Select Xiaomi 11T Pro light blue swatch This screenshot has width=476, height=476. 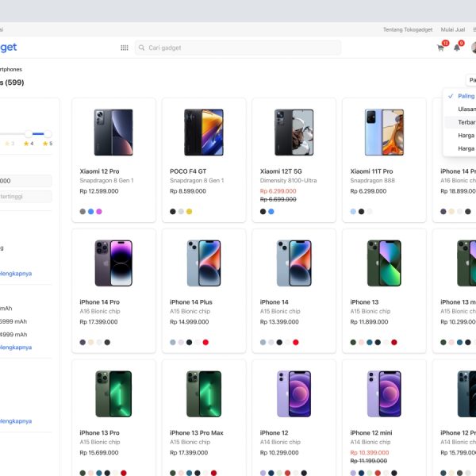click(353, 212)
